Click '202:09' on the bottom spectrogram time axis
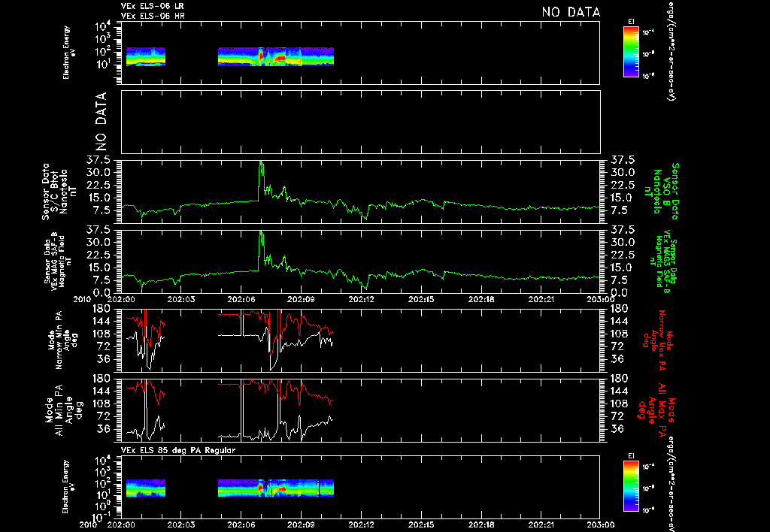 [301, 524]
